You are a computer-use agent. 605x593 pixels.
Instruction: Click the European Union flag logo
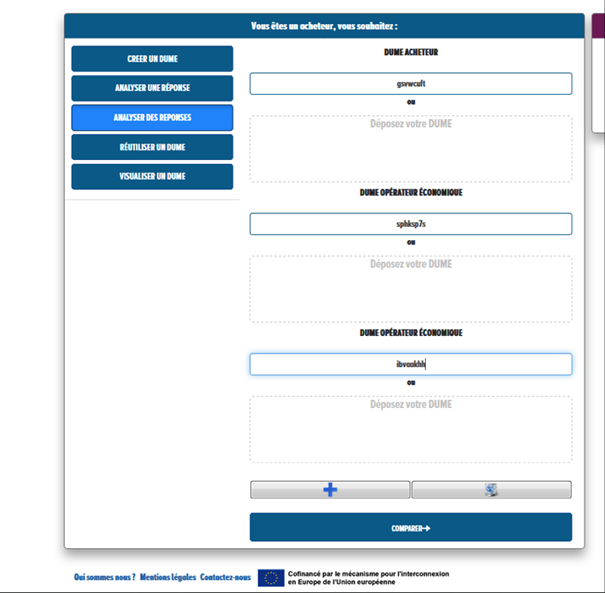coord(271,578)
